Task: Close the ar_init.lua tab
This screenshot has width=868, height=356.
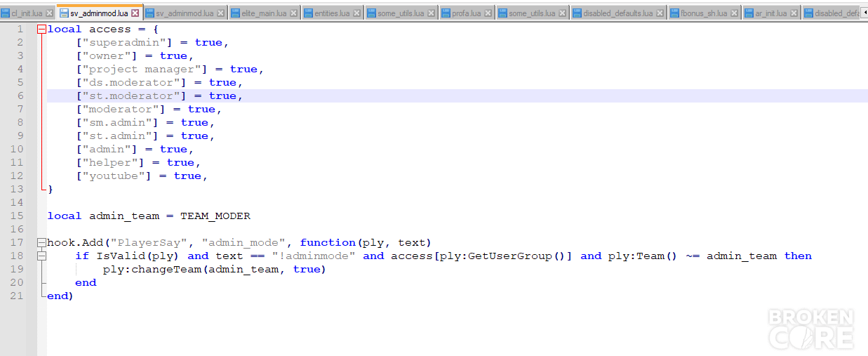Action: point(794,14)
